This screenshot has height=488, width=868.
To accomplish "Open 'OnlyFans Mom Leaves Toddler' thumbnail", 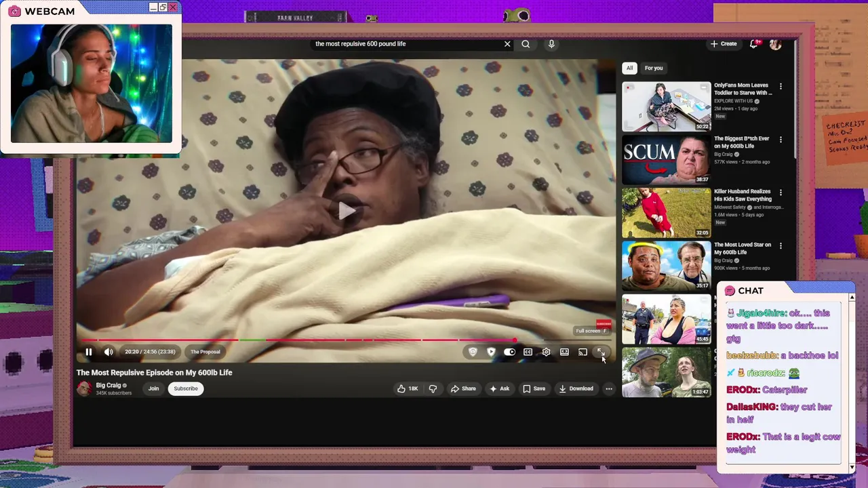I will pos(667,106).
